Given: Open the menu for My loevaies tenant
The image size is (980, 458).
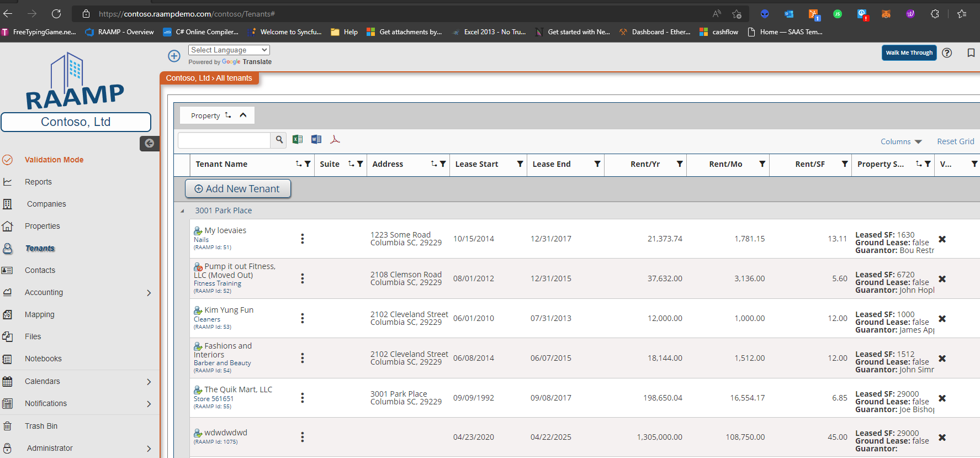Looking at the screenshot, I should point(303,239).
